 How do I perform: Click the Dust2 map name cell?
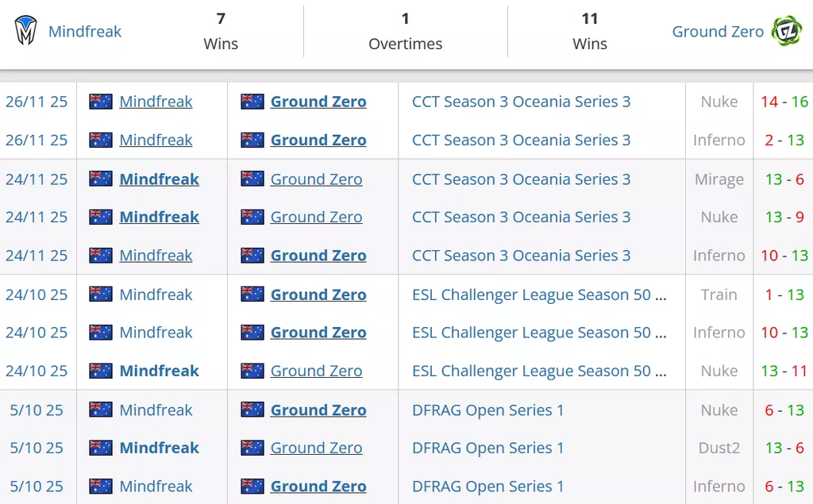pyautogui.click(x=719, y=448)
